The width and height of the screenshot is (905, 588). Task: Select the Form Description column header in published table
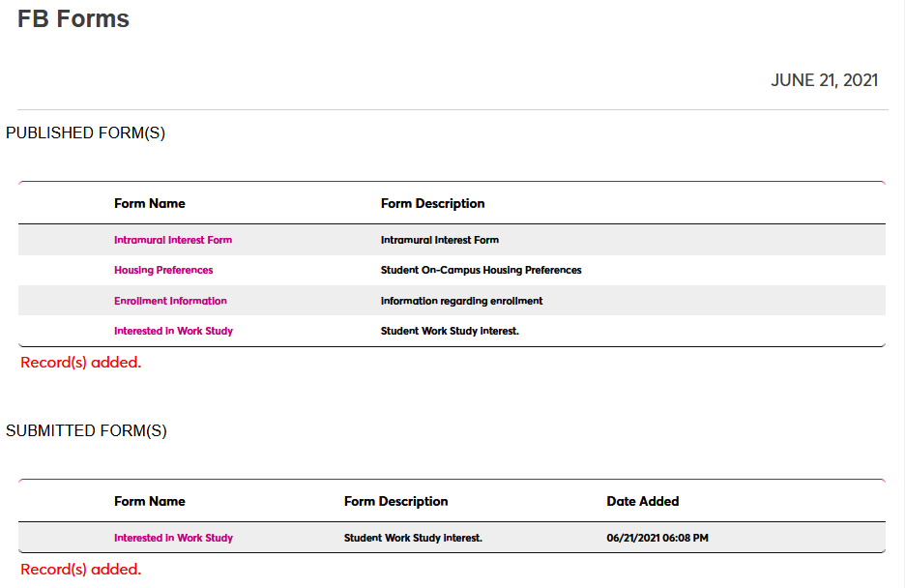[432, 204]
